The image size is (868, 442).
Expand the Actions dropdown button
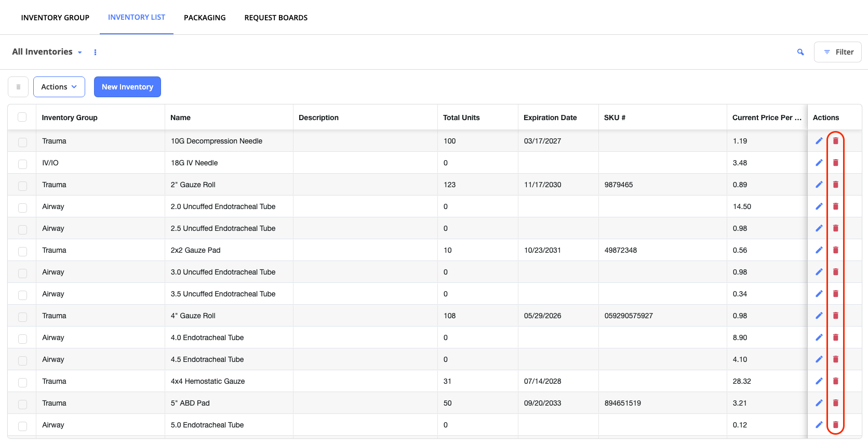tap(59, 87)
